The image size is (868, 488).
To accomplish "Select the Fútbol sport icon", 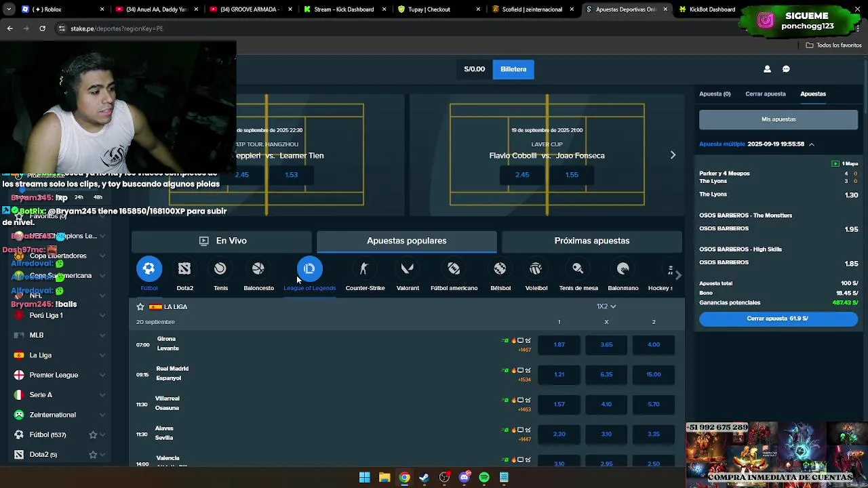I will pyautogui.click(x=149, y=269).
